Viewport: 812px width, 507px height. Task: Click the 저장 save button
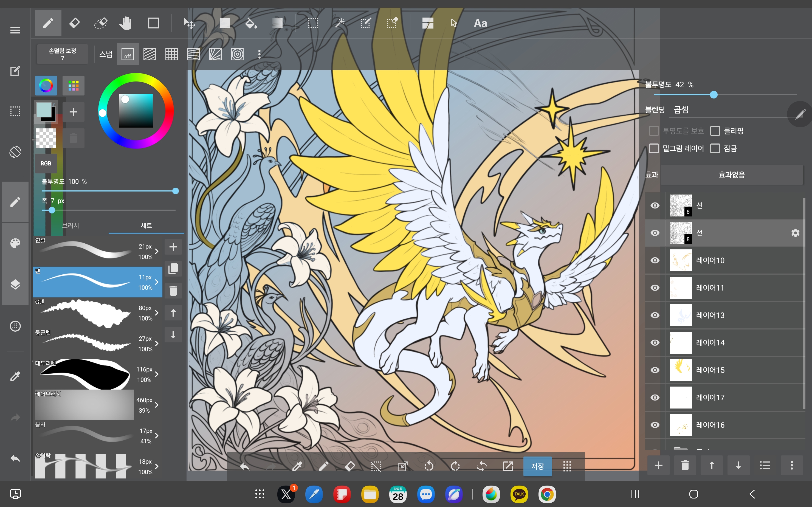537,466
